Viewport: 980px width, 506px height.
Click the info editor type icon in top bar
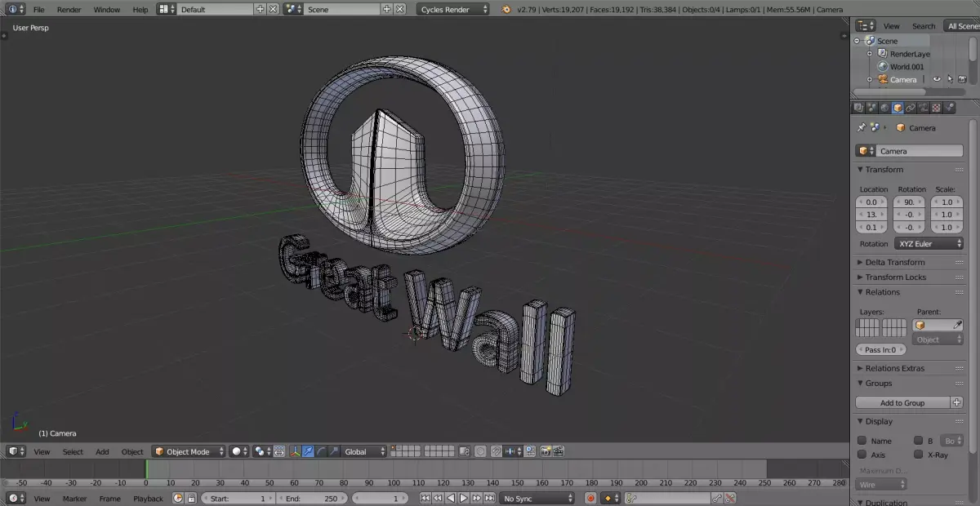pyautogui.click(x=16, y=9)
